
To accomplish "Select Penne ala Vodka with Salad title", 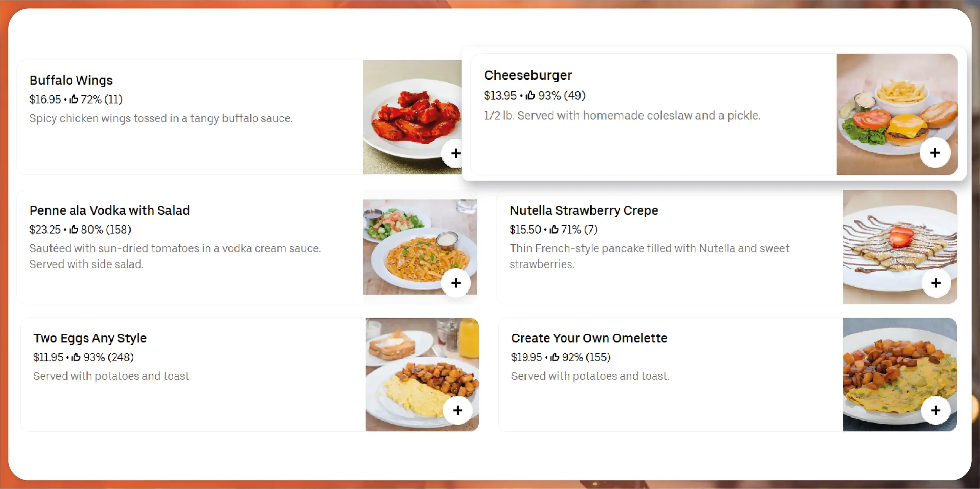I will point(110,210).
